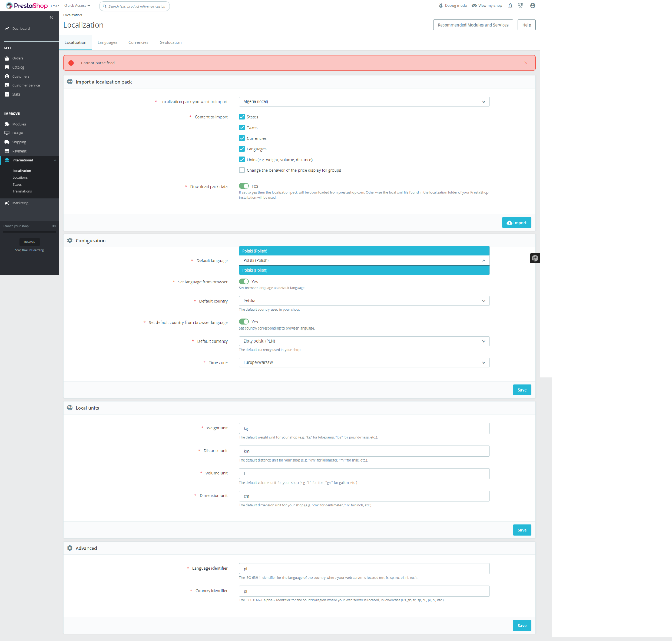
Task: Expand the Default currency dropdown
Action: (364, 341)
